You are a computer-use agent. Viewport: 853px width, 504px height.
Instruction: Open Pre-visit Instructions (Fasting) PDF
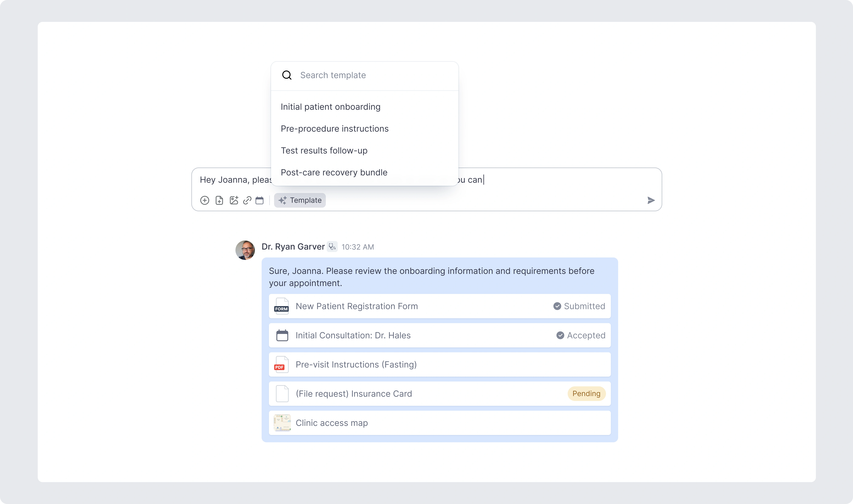click(356, 365)
